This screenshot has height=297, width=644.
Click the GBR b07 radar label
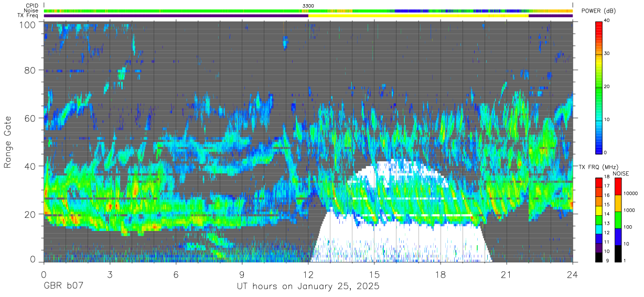pos(63,287)
